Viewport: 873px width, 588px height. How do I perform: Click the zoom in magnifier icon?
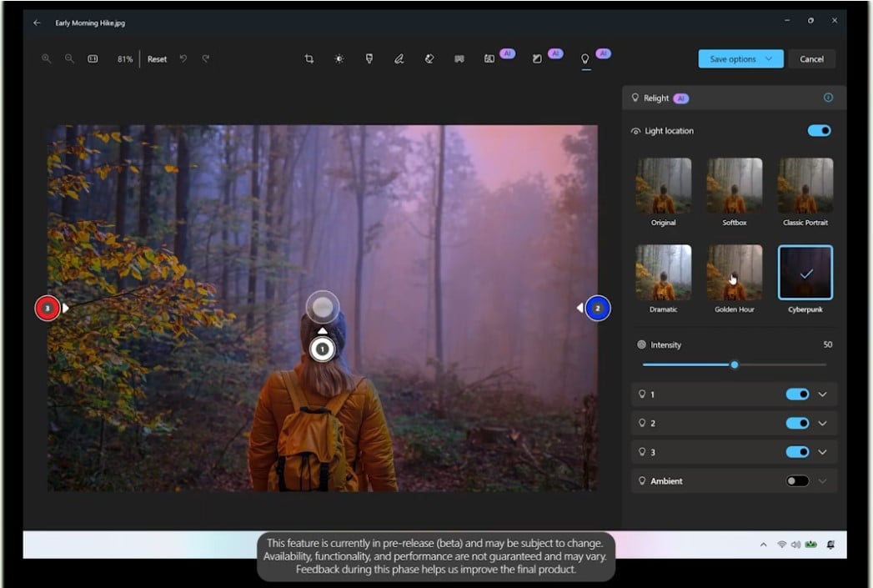46,58
